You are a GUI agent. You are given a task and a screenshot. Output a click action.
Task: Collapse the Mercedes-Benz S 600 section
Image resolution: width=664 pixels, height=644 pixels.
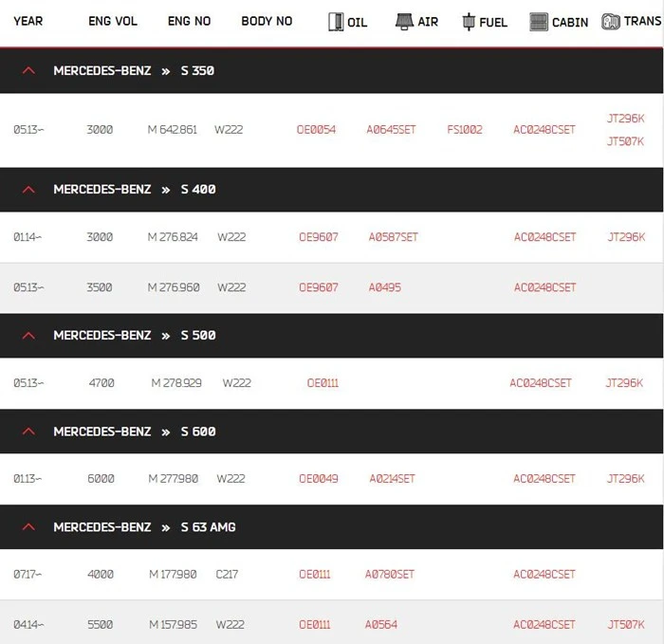28,432
